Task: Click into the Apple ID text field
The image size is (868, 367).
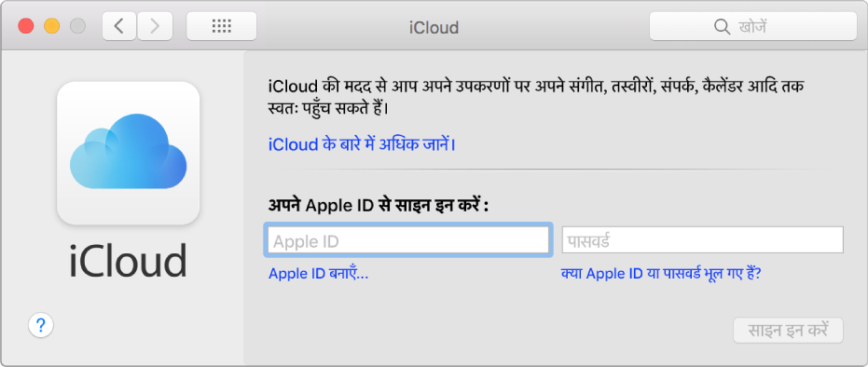Action: pyautogui.click(x=408, y=239)
